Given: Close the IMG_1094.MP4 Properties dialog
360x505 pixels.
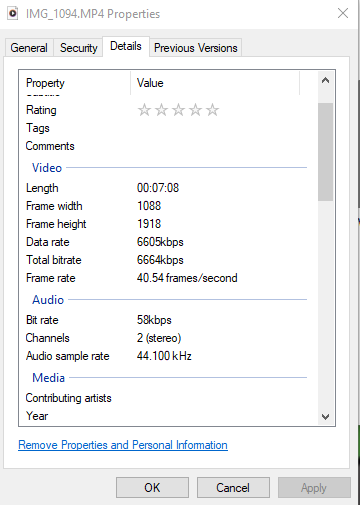Looking at the screenshot, I should tap(343, 14).
